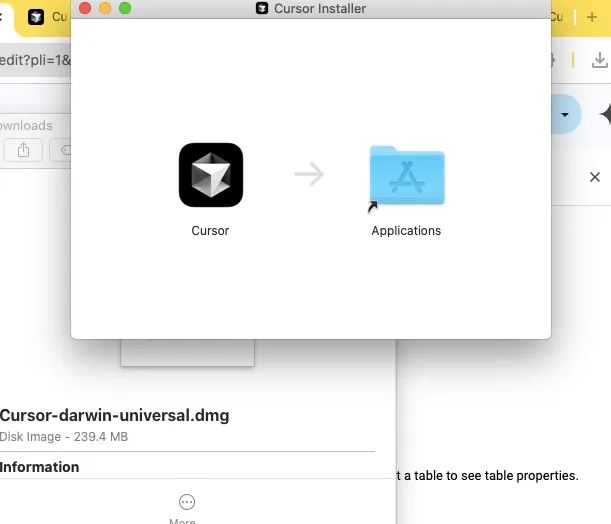The width and height of the screenshot is (611, 524).
Task: Expand the blue dropdown arrow in Docs
Action: [x=565, y=115]
